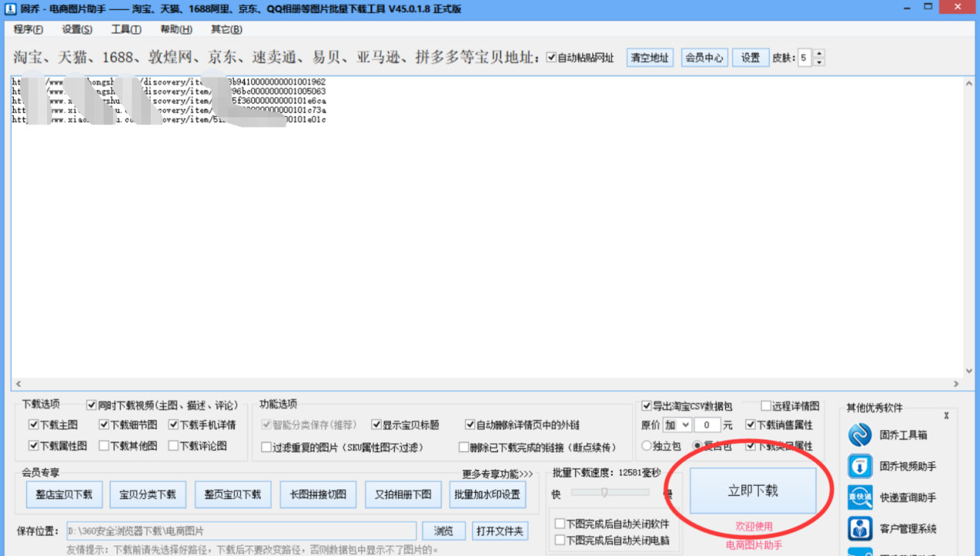
Task: Click the 批量下载速度 slider handle
Action: tap(604, 492)
